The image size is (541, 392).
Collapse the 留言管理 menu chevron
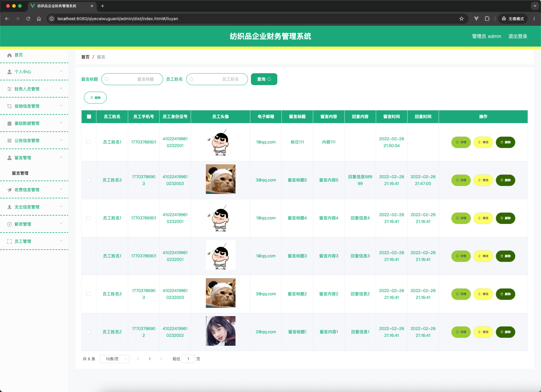point(61,157)
